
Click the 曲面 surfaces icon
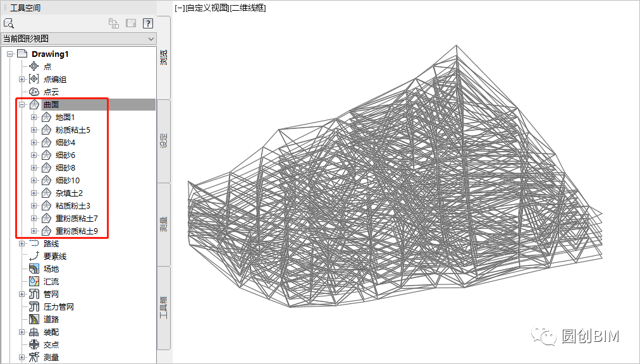click(34, 104)
